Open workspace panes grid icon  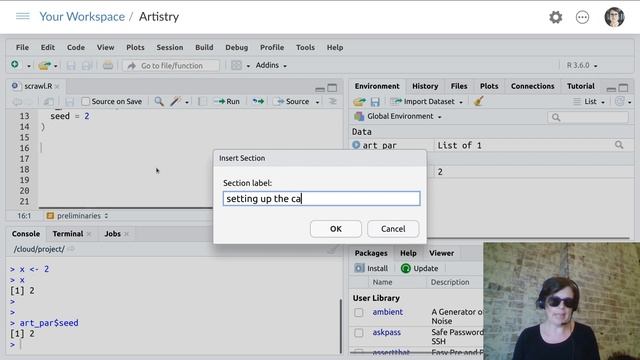tap(236, 65)
